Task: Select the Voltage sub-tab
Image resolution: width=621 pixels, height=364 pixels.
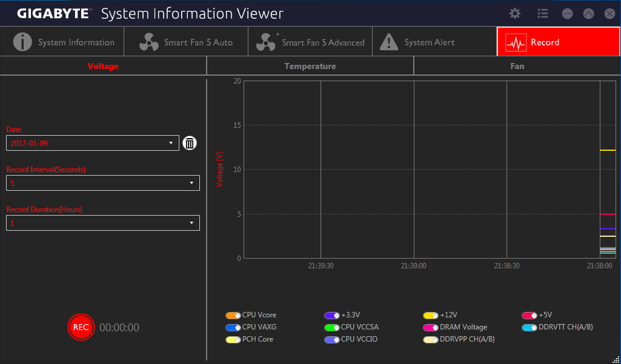Action: [103, 66]
